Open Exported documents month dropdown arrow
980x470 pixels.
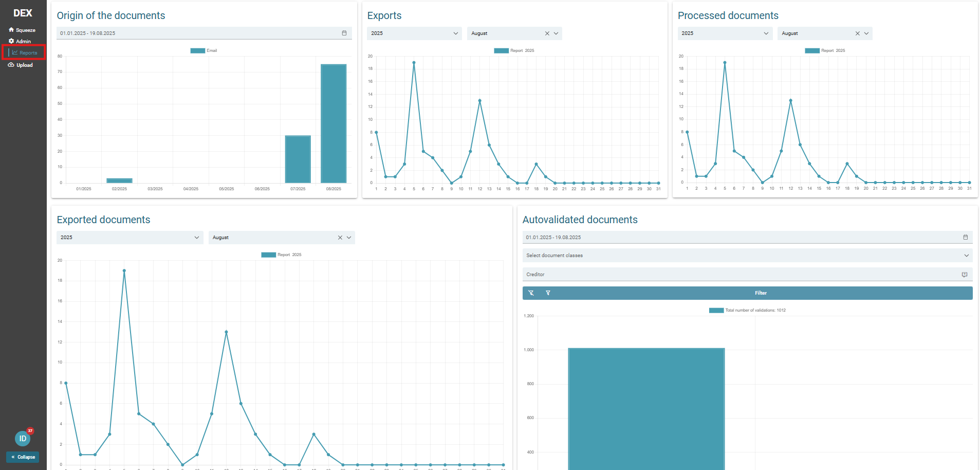point(349,238)
